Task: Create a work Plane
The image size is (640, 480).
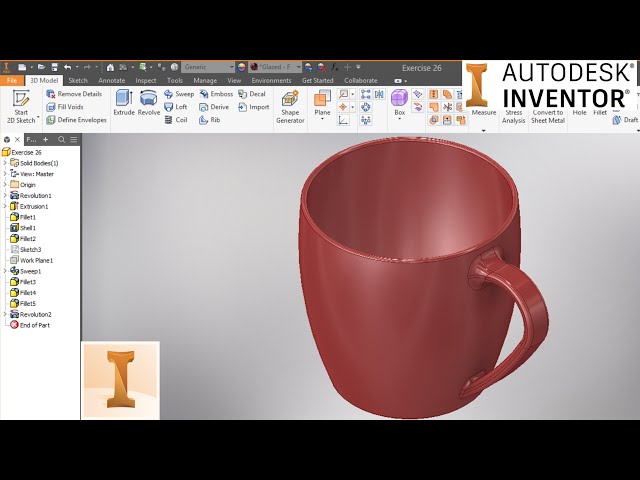Action: coord(322,102)
